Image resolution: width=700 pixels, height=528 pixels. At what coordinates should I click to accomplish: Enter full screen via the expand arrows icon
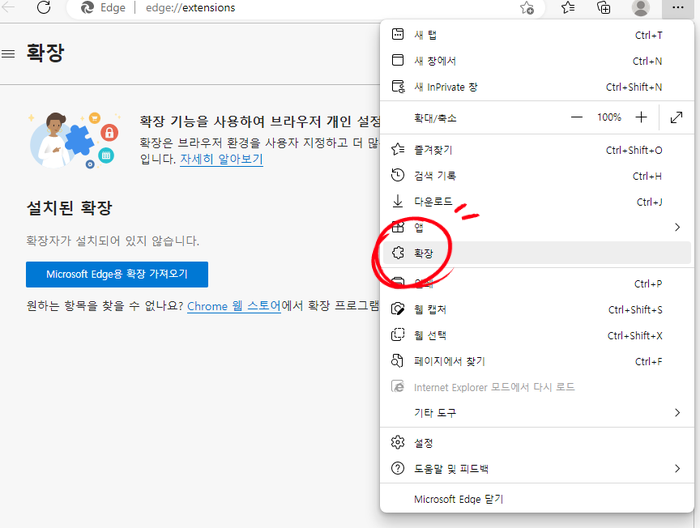pos(676,117)
